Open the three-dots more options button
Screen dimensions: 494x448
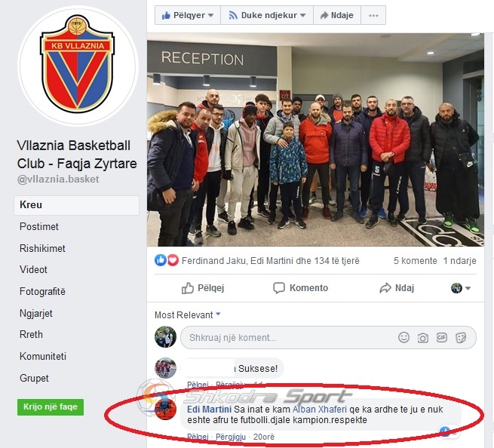(373, 15)
